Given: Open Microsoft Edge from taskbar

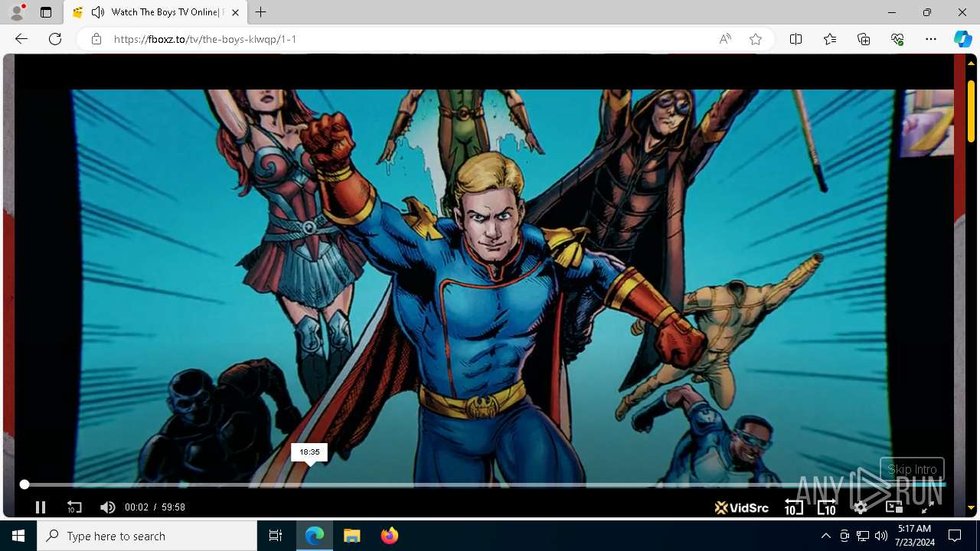Looking at the screenshot, I should (315, 536).
